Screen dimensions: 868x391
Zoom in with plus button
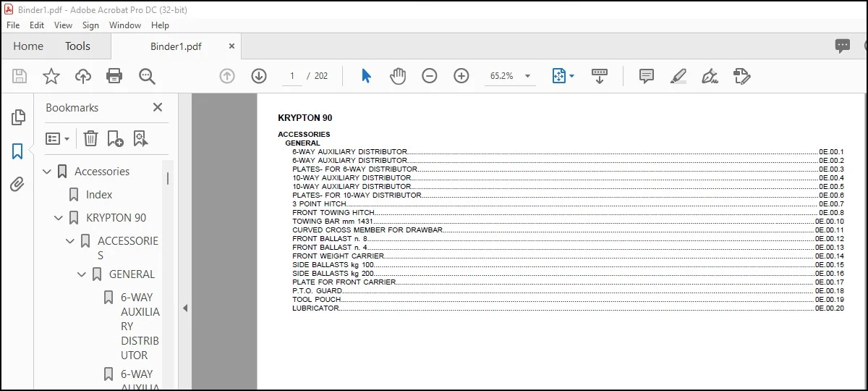point(461,76)
